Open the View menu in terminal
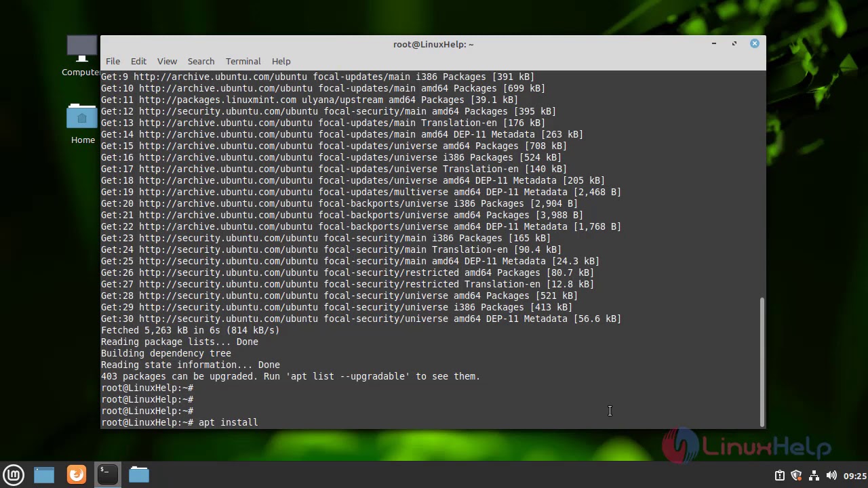 tap(167, 61)
